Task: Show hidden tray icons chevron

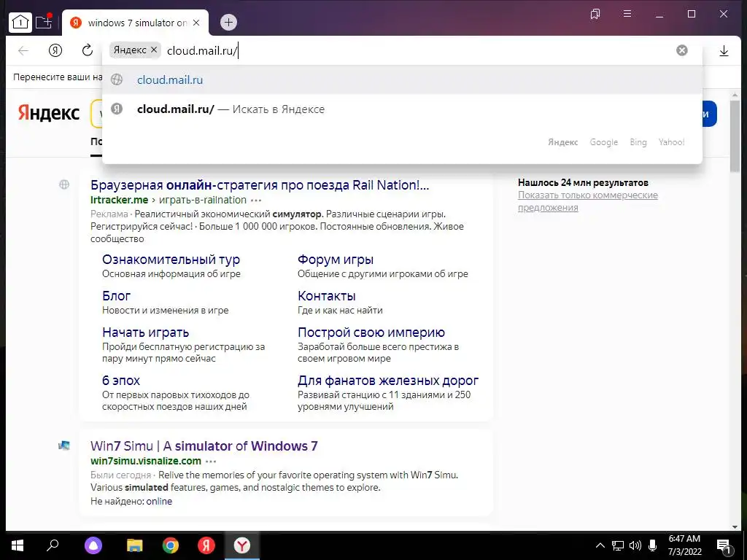Action: [600, 545]
